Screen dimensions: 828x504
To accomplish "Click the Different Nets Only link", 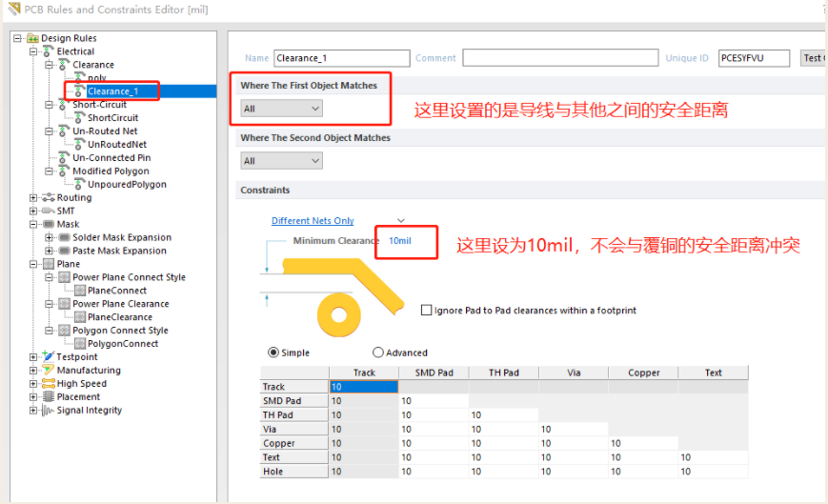I will 313,221.
